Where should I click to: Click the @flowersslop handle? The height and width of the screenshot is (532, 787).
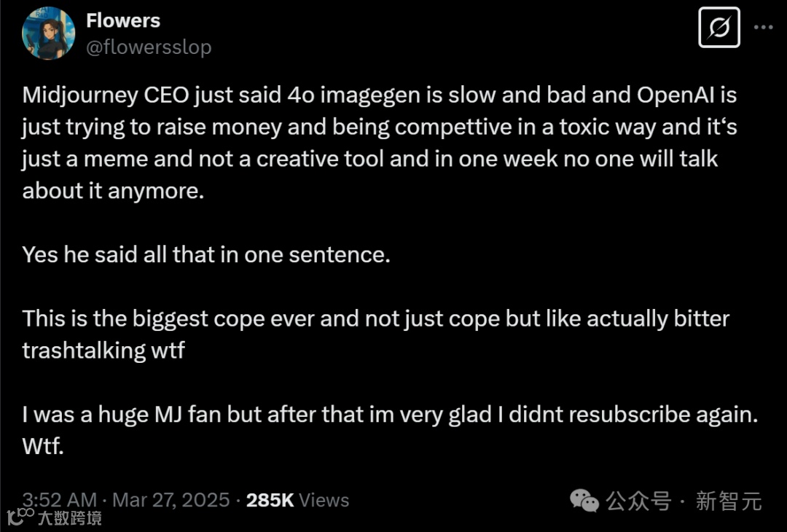coord(149,47)
